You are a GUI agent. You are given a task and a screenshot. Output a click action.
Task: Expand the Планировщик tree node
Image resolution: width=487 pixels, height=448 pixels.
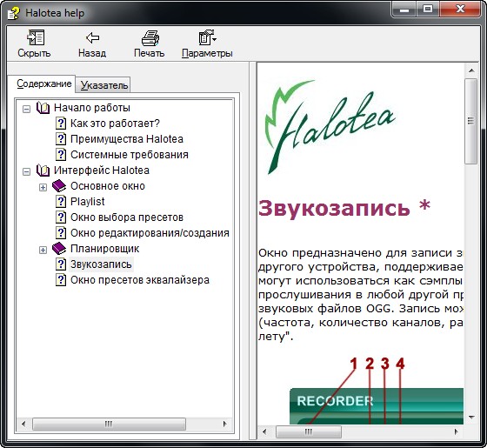pos(43,250)
